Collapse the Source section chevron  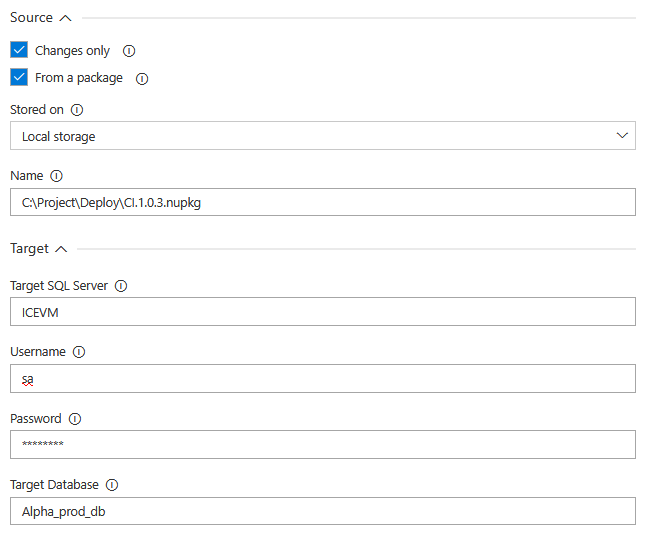point(65,18)
